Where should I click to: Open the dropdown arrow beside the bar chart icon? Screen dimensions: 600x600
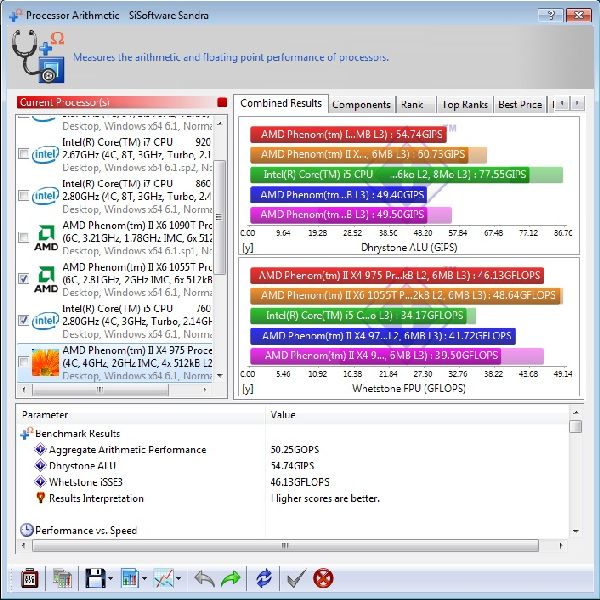pyautogui.click(x=144, y=579)
